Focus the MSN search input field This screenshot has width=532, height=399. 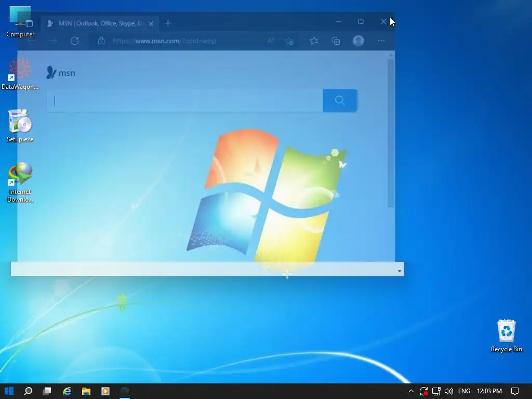[184, 100]
